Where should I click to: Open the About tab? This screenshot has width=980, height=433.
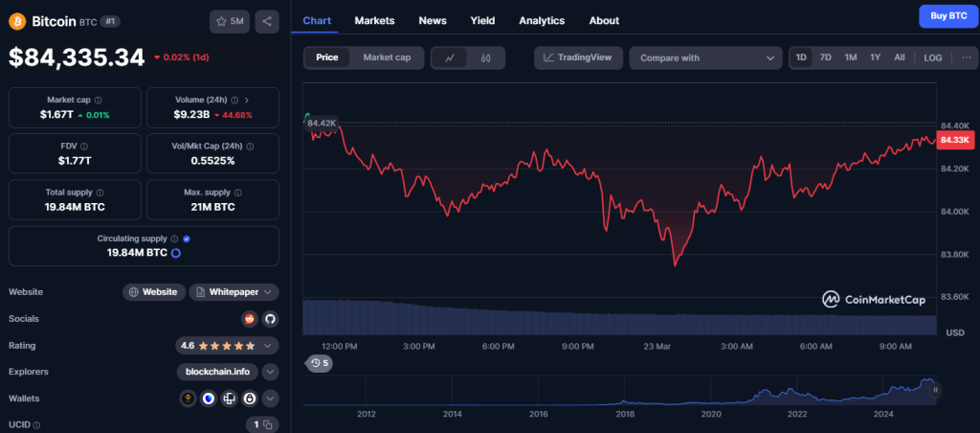(604, 21)
